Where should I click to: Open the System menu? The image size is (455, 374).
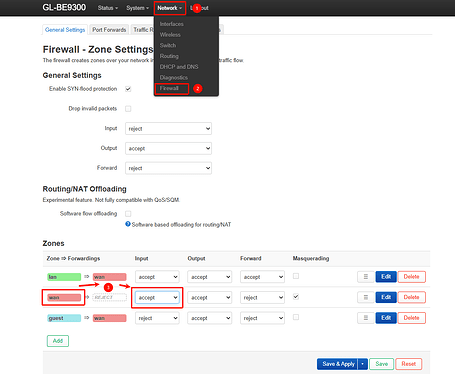(x=137, y=8)
